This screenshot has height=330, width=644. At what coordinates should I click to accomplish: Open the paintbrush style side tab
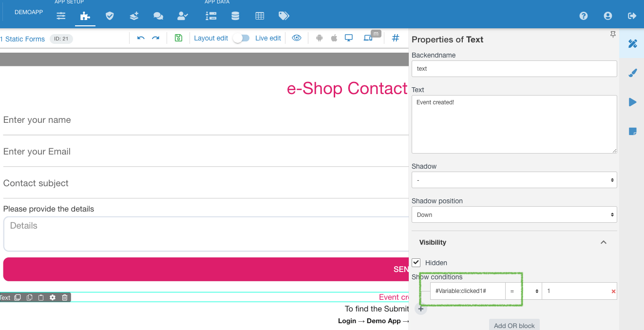click(x=633, y=73)
